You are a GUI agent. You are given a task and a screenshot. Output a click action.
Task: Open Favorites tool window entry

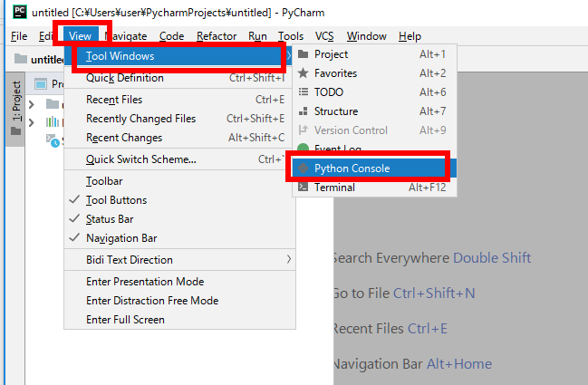click(x=374, y=73)
